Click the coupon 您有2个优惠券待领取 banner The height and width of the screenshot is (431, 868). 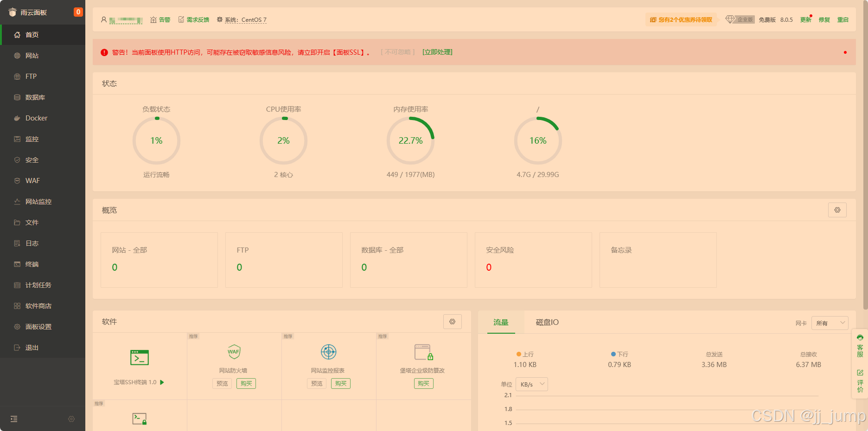[681, 19]
